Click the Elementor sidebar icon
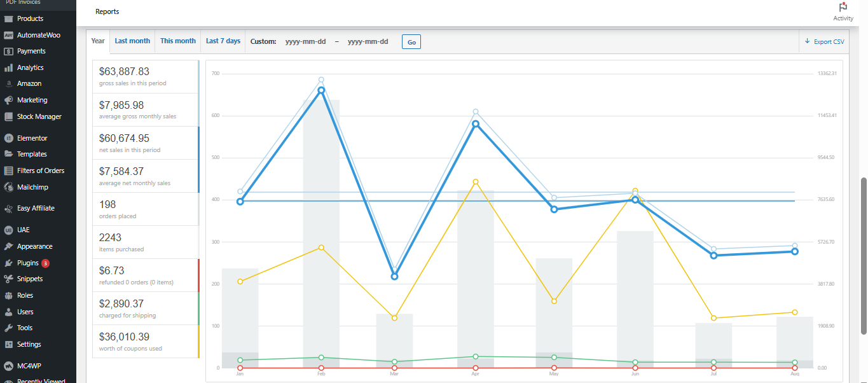Viewport: 868px width, 383px height. [x=8, y=138]
